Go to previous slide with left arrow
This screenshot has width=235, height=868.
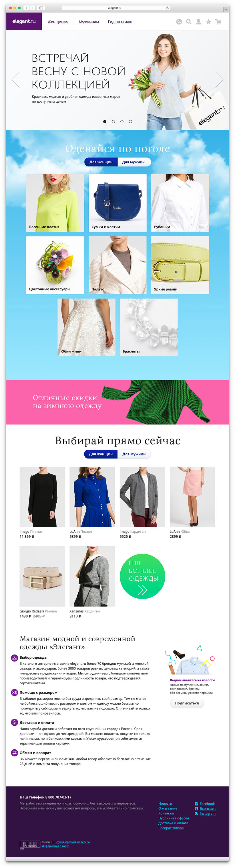point(15,80)
